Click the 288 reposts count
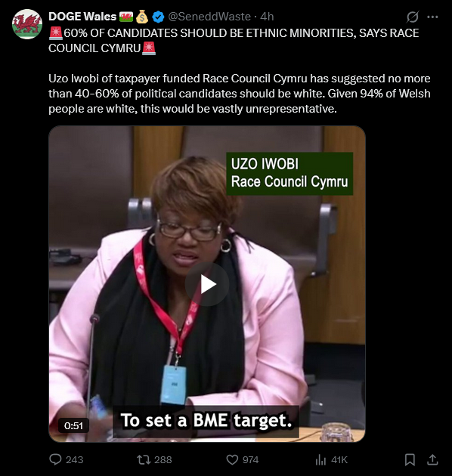 pos(163,460)
